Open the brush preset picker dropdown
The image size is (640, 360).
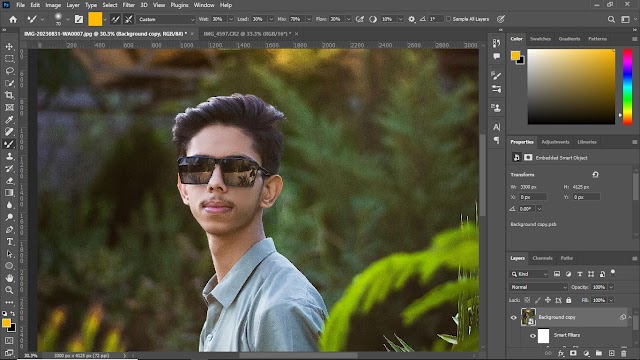(67, 19)
